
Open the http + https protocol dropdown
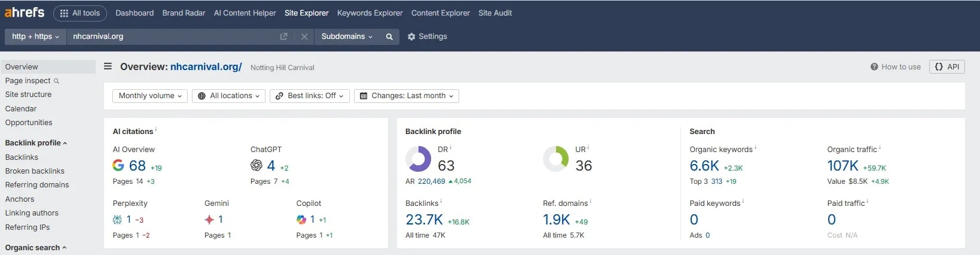pyautogui.click(x=35, y=37)
